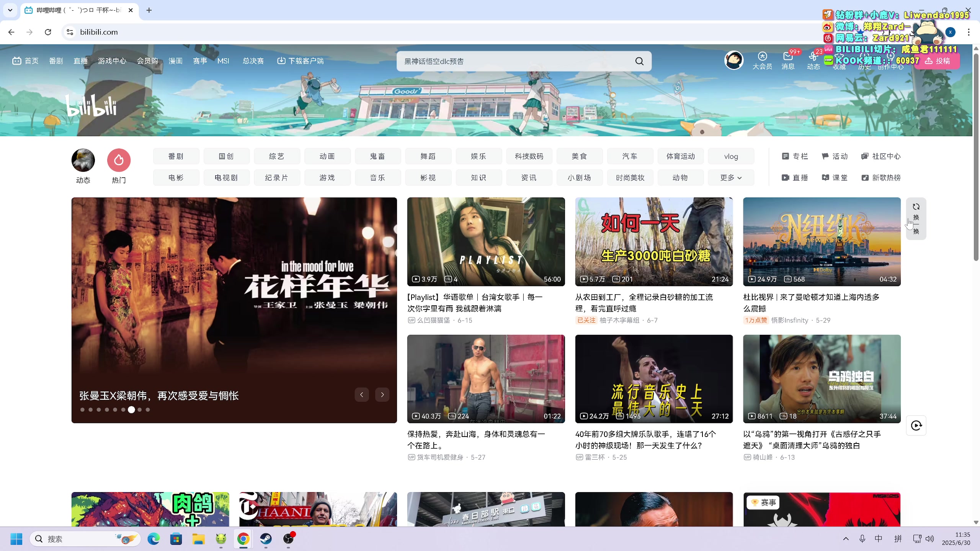Open the 课堂 icon link
This screenshot has height=551, width=980.
(x=835, y=178)
